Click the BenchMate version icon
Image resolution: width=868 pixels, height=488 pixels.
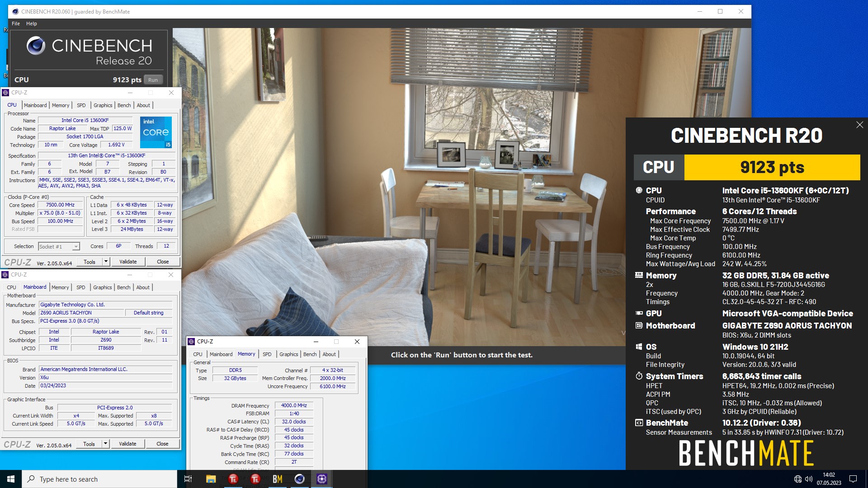[x=639, y=423]
